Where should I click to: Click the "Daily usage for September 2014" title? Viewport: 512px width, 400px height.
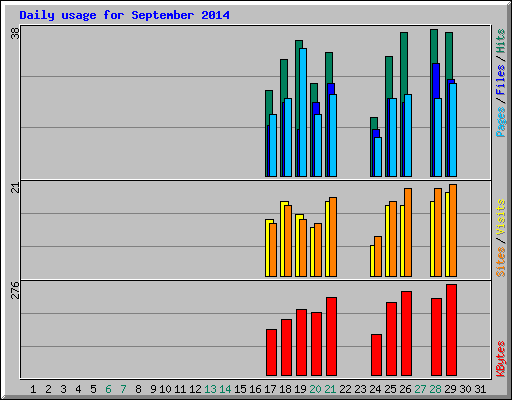(x=124, y=15)
